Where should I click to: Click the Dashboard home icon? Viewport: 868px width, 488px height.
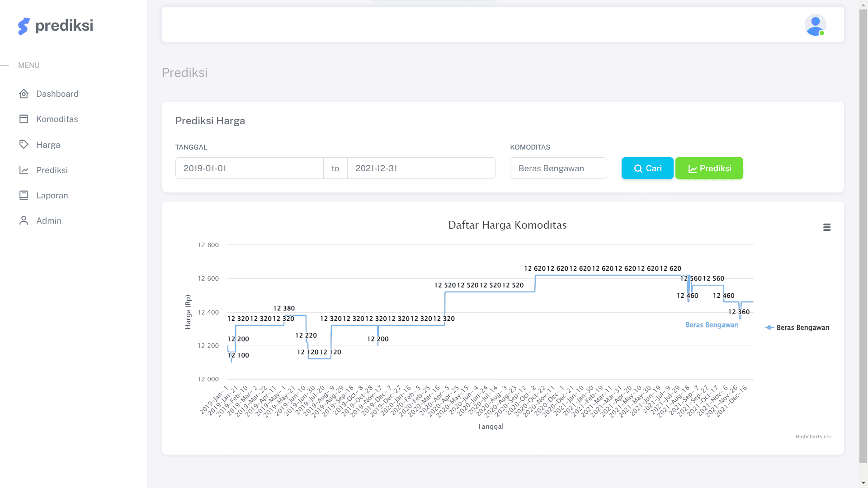[24, 94]
